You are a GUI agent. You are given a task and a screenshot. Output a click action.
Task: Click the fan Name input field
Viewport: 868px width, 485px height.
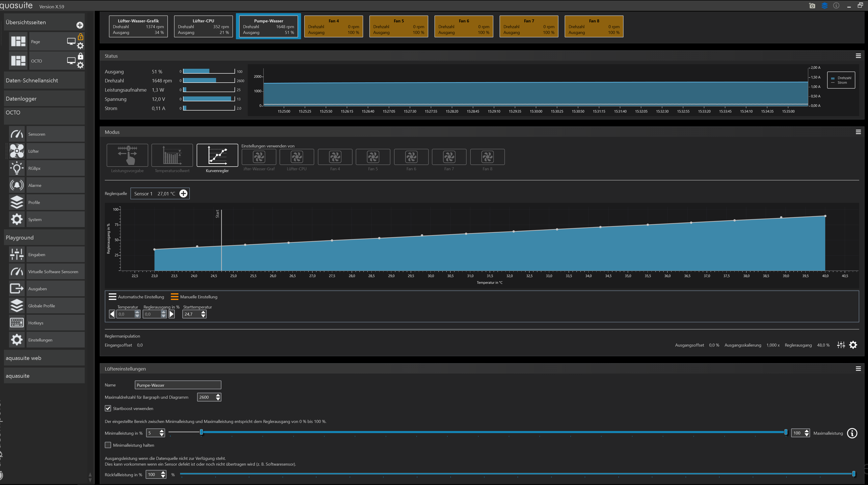point(178,385)
